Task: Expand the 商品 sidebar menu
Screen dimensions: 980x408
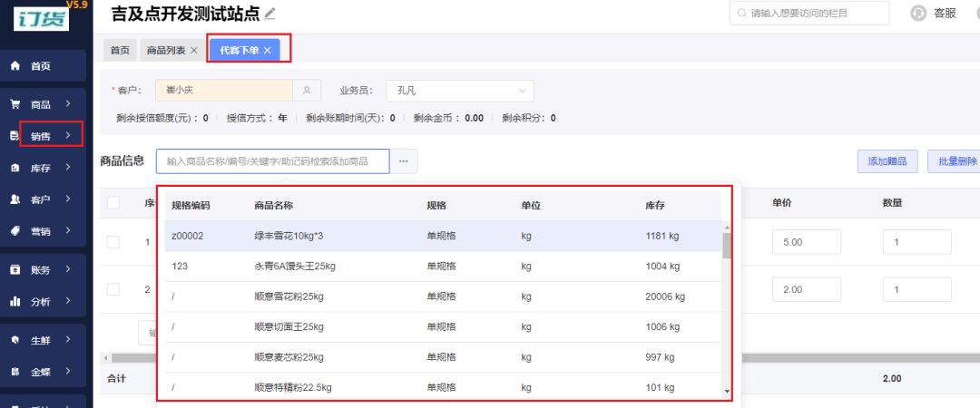Action: point(67,104)
